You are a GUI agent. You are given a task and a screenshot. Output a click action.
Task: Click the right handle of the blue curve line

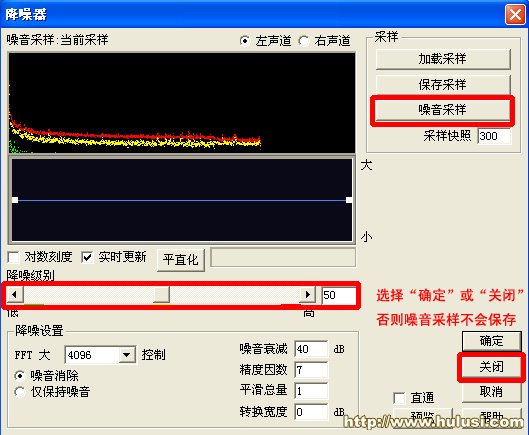click(349, 200)
